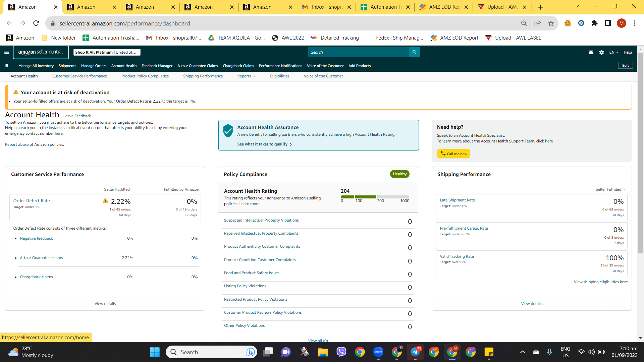Expand See what it takes to qualify
Image resolution: width=644 pixels, height=362 pixels.
(x=265, y=144)
